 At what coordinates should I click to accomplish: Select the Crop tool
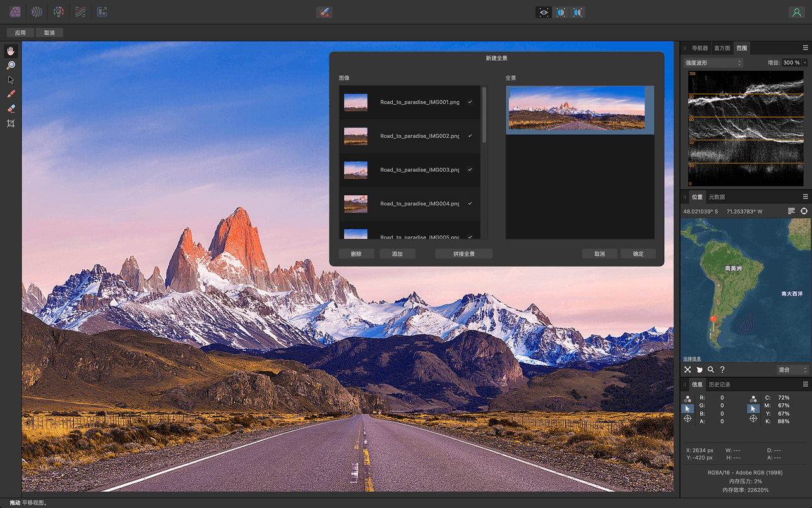pos(10,123)
